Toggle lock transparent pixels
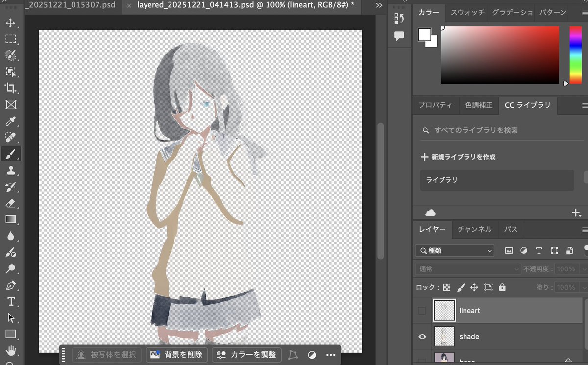 click(x=447, y=287)
